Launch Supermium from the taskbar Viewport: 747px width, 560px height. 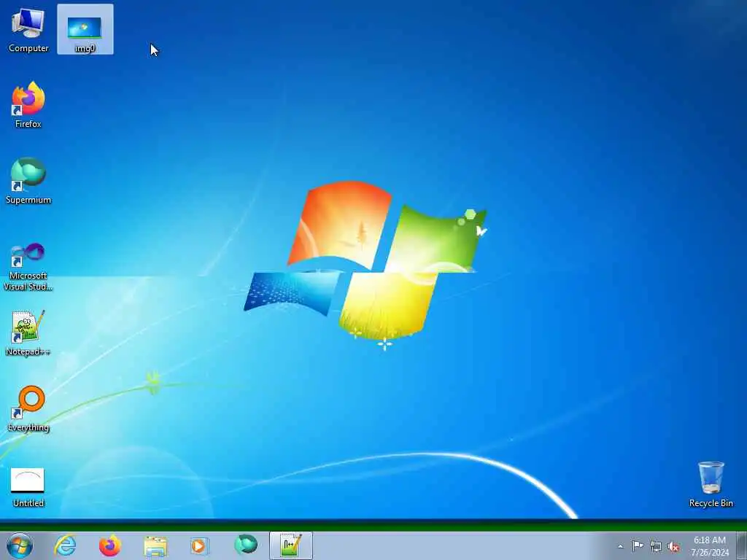click(x=246, y=545)
